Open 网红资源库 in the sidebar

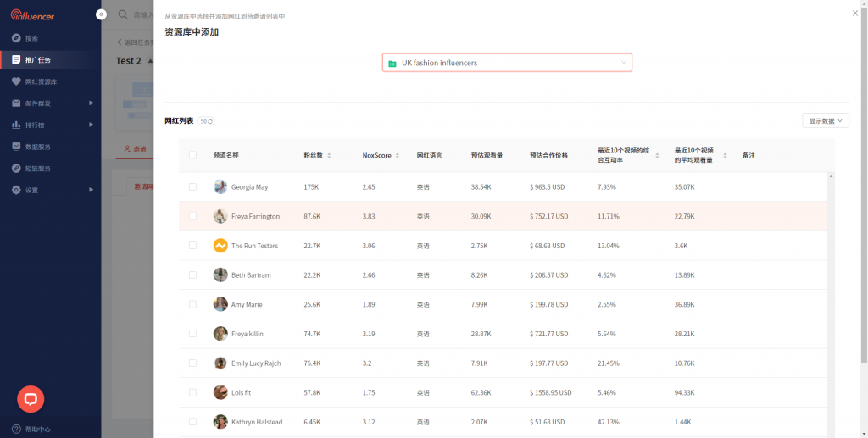(41, 81)
